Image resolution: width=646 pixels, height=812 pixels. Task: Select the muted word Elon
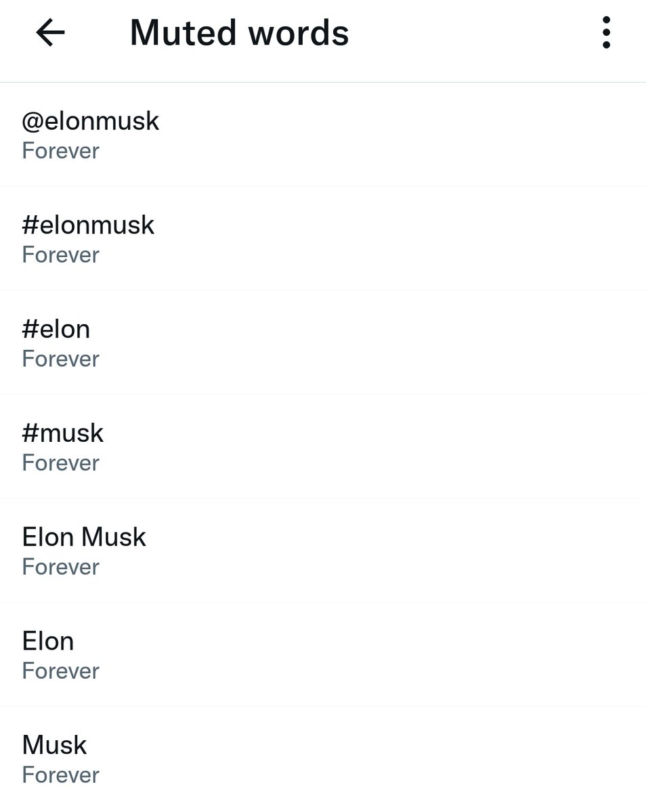tap(323, 654)
